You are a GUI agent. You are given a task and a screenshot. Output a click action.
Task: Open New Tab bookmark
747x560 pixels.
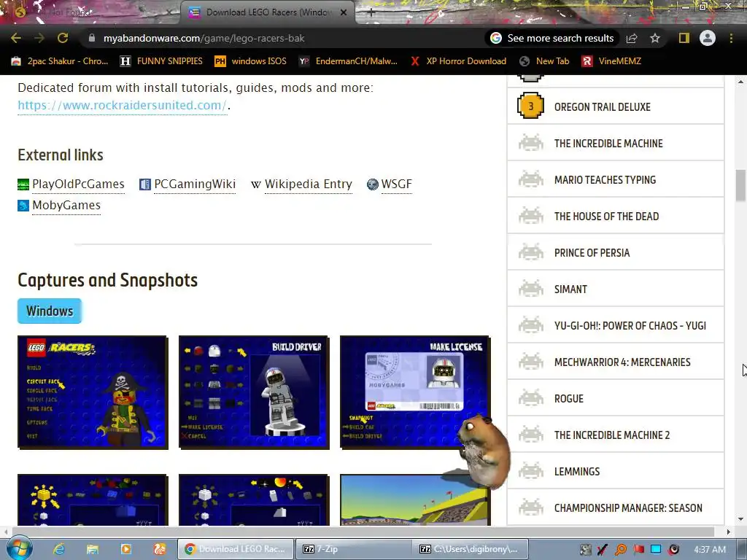point(544,61)
